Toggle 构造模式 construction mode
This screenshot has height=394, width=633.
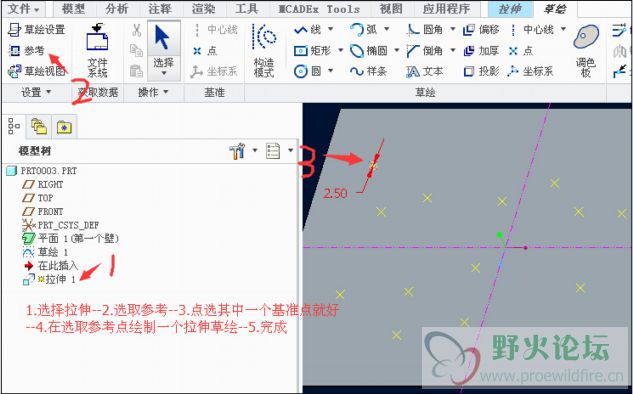click(x=264, y=50)
